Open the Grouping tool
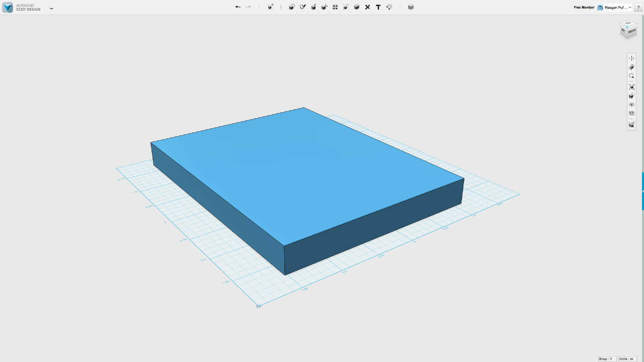 coord(346,7)
